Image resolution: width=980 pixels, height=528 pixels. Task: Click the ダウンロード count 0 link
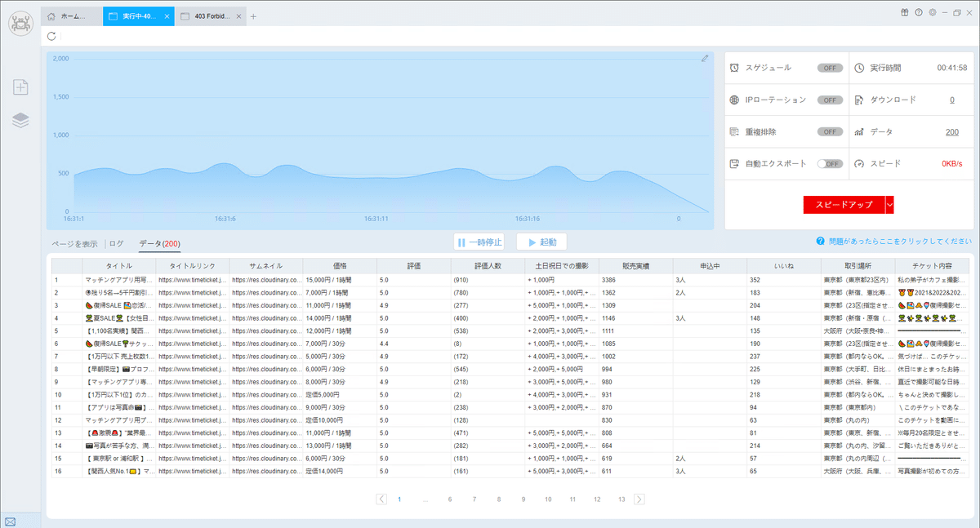pyautogui.click(x=952, y=100)
